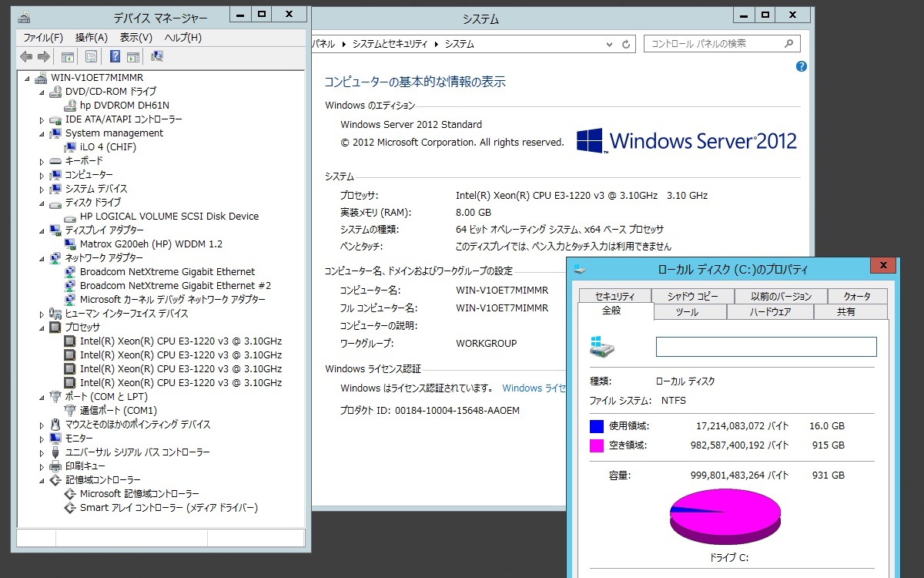924x578 pixels.
Task: Select Microsoft カーネル デバッグ ネットワーク アダプター
Action: [x=172, y=300]
